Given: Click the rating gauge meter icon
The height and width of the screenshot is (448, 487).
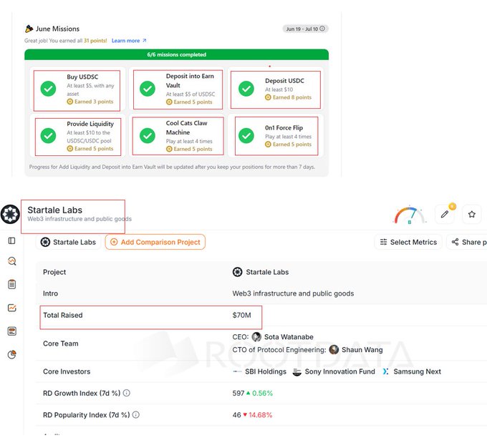Looking at the screenshot, I should 410,215.
